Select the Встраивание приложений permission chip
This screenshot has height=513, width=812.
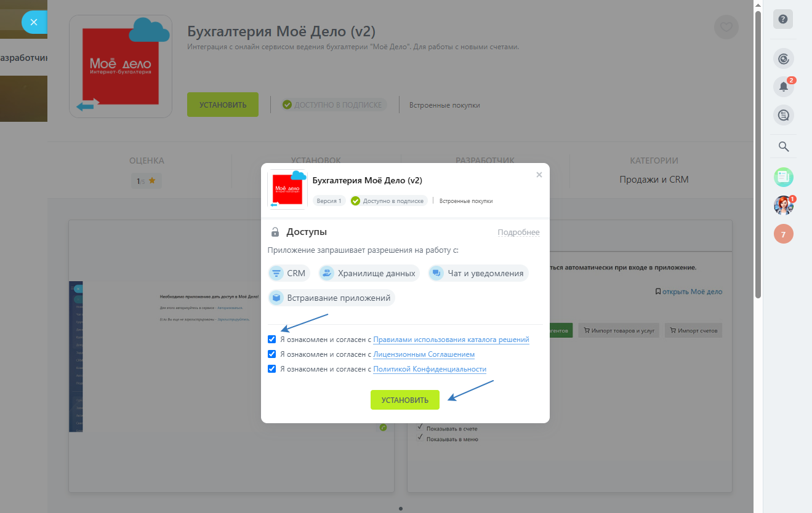coord(332,298)
